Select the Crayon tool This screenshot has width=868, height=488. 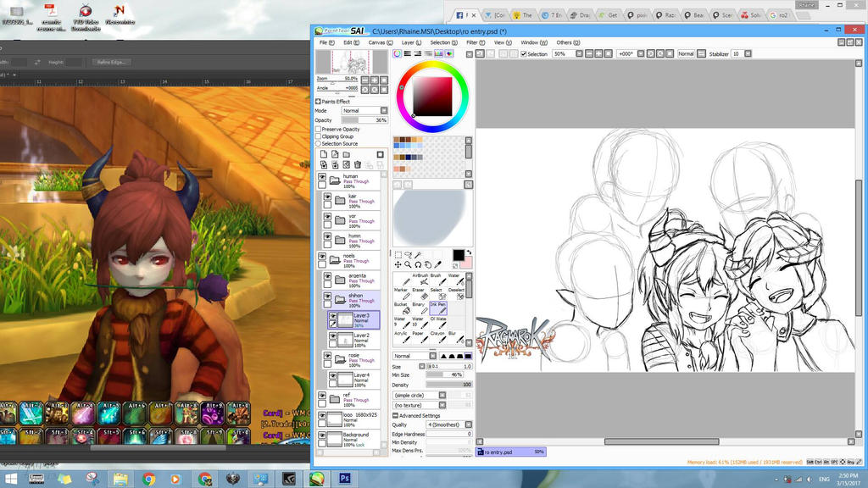pos(438,337)
